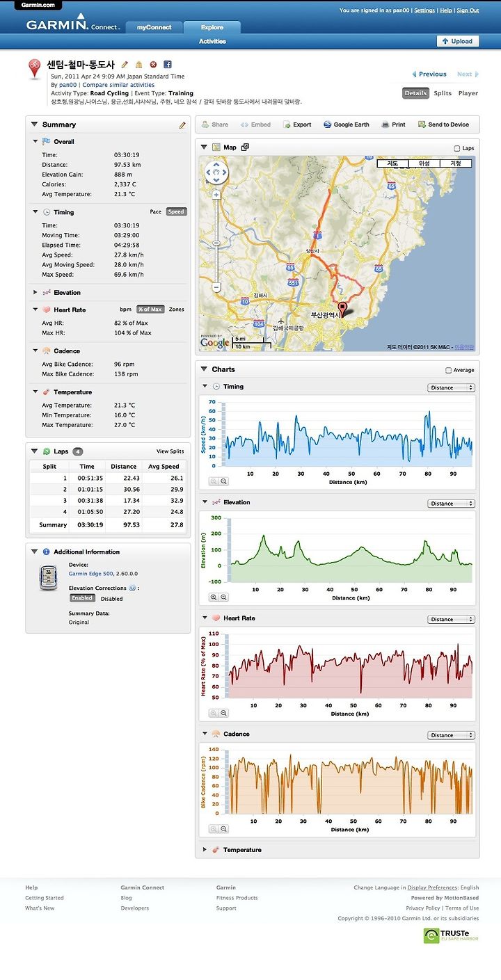Click the Elevation chart zoom-out magnifier
This screenshot has height=980, width=501.
pyautogui.click(x=223, y=597)
